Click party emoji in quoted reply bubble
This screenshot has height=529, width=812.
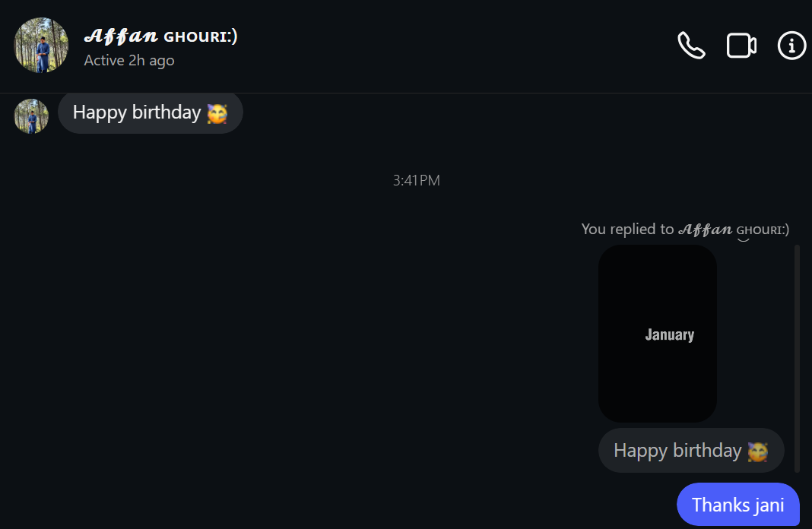click(757, 451)
